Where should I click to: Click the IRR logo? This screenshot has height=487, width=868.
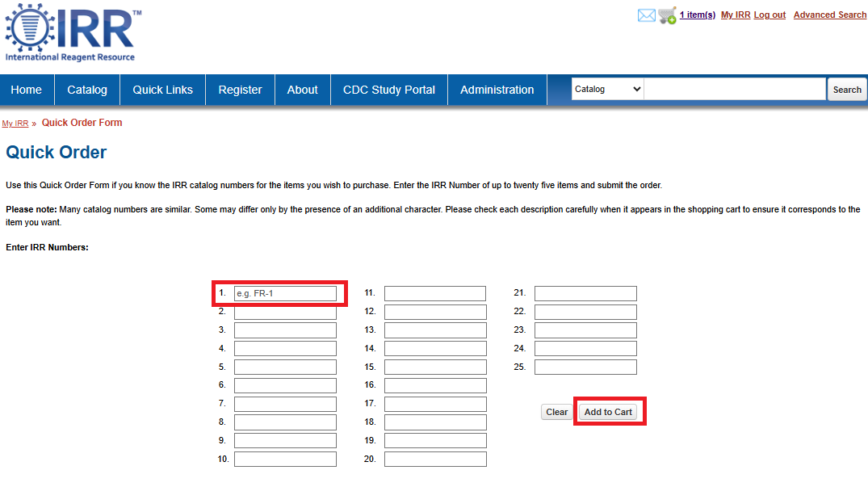click(73, 32)
